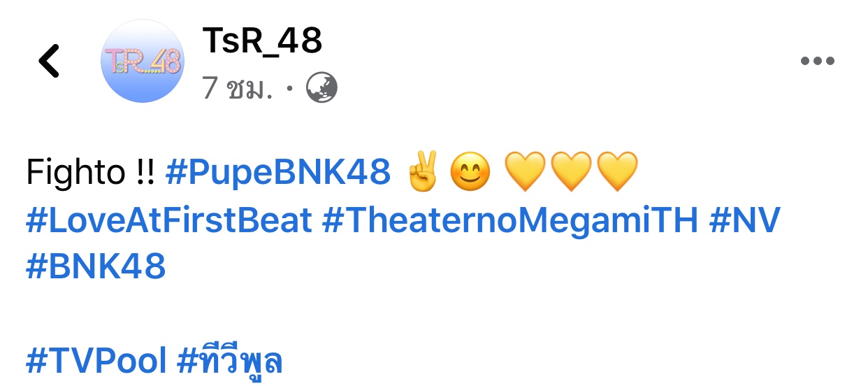This screenshot has width=868, height=386.
Task: Open the #TVPool hashtag
Action: point(96,362)
